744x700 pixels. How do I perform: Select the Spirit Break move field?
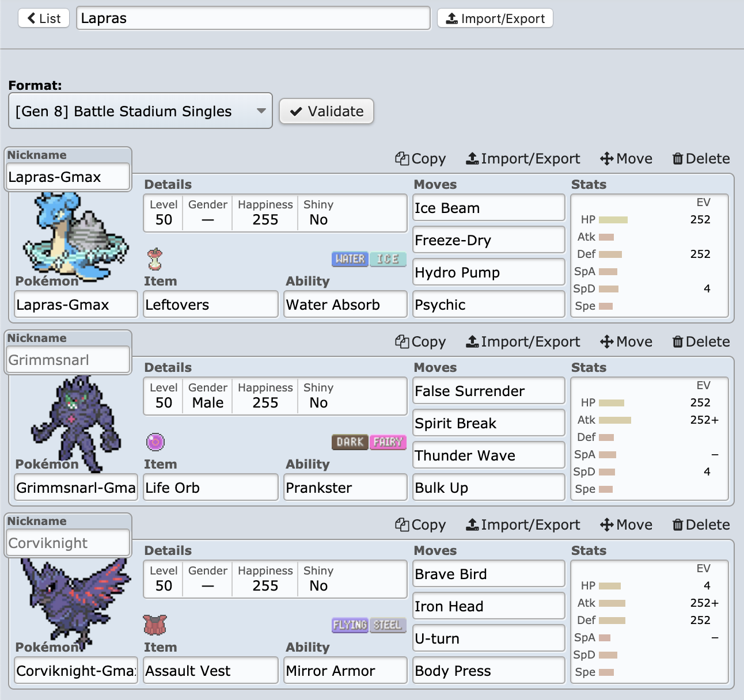pyautogui.click(x=489, y=423)
